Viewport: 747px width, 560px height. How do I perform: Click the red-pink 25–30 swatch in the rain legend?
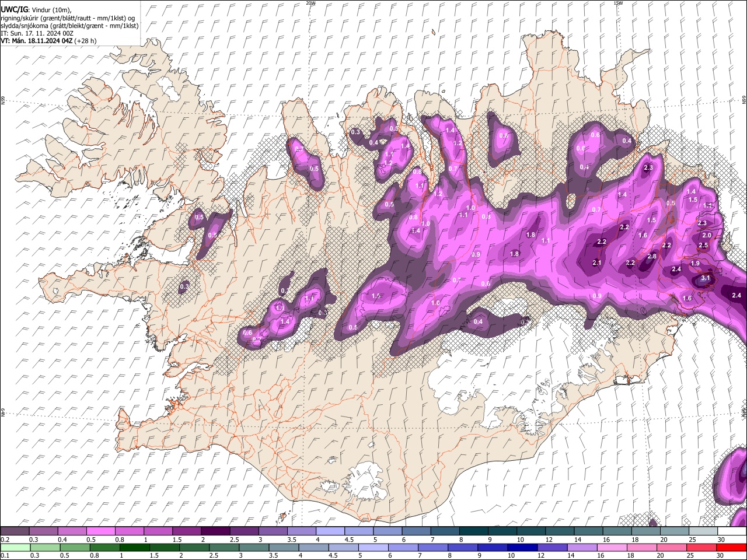tap(702, 547)
